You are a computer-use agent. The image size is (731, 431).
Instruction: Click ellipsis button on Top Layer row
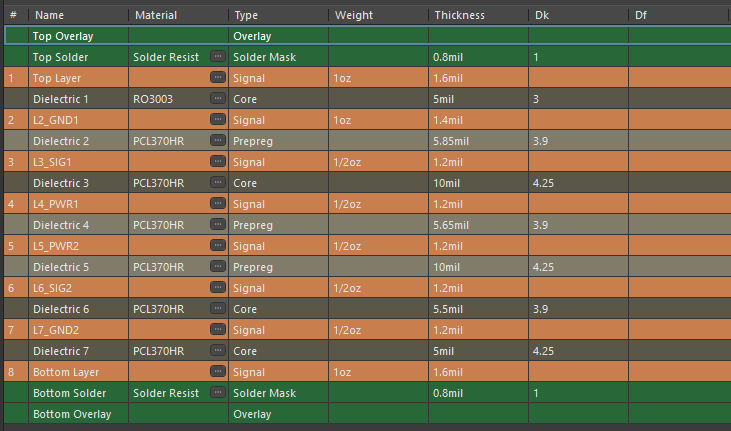(x=217, y=78)
